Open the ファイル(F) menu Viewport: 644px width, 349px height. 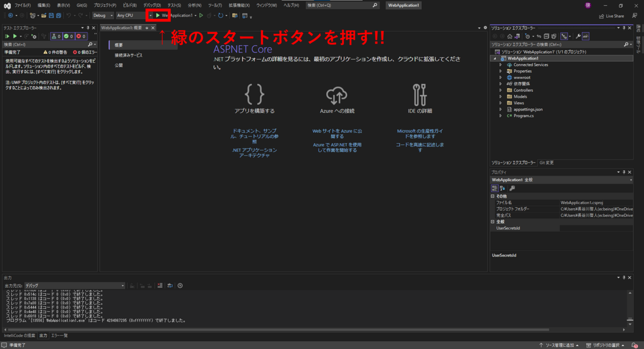[x=23, y=5]
